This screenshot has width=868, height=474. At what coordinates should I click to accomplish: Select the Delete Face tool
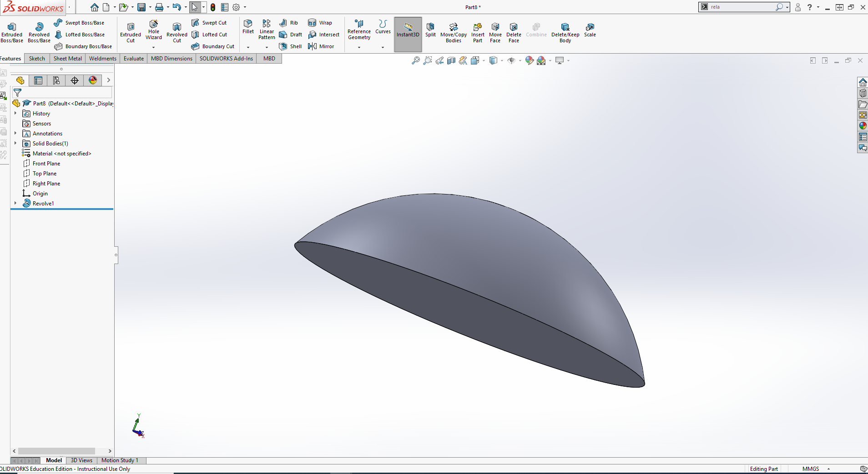(514, 32)
